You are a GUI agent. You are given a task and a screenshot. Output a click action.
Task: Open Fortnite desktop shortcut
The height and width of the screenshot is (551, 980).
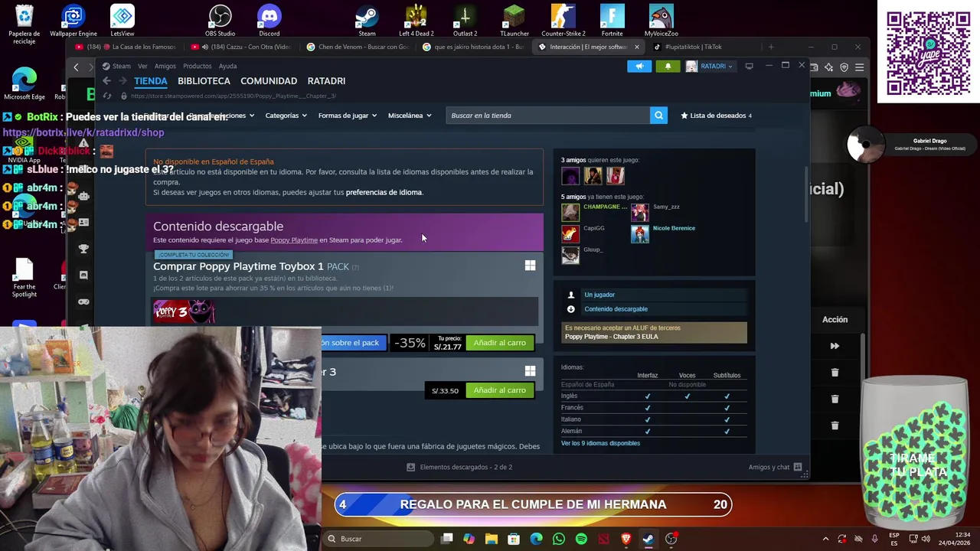tap(612, 21)
